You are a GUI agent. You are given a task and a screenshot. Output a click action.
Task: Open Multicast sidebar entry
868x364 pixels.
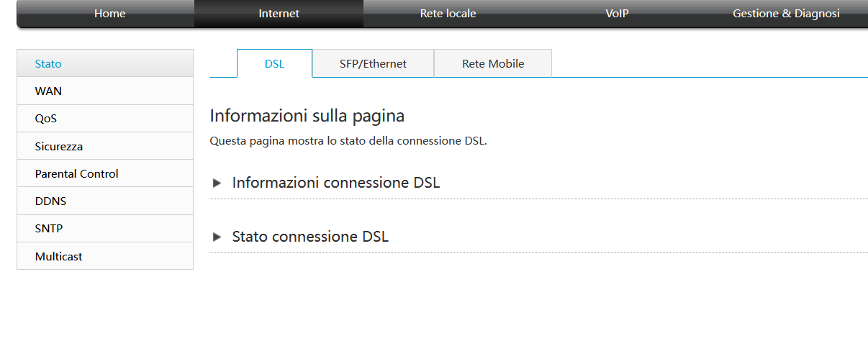[x=105, y=256]
